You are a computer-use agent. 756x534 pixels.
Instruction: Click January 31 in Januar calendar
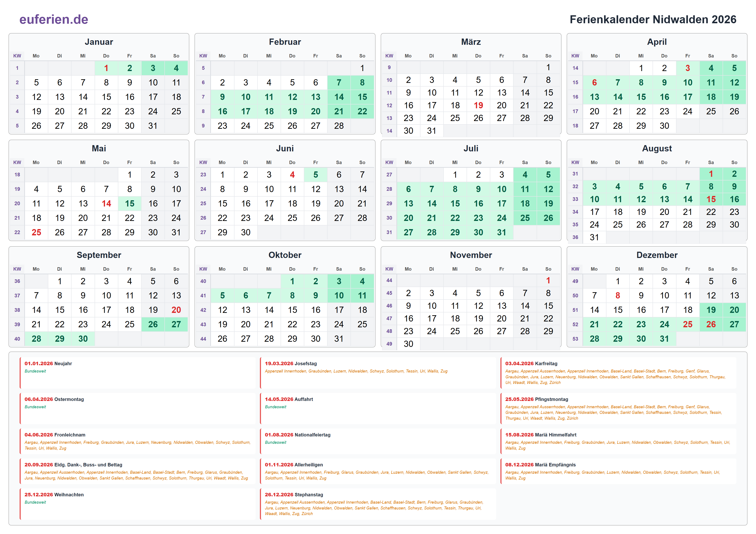(153, 126)
